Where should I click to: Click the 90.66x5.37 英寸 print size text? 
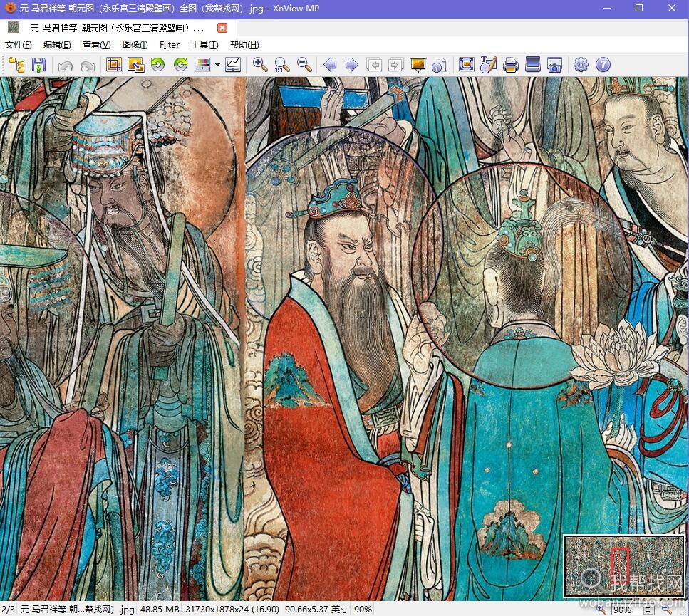[x=316, y=610]
